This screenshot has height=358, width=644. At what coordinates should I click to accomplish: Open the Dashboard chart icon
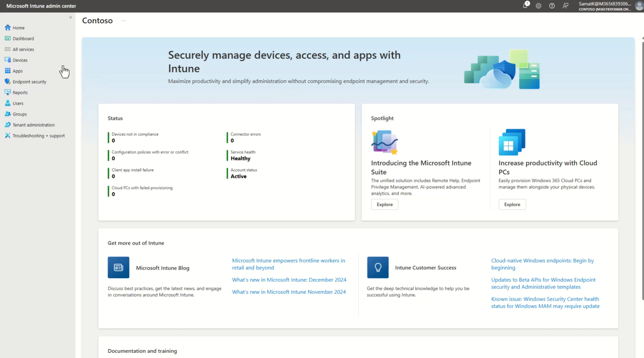pyautogui.click(x=8, y=38)
